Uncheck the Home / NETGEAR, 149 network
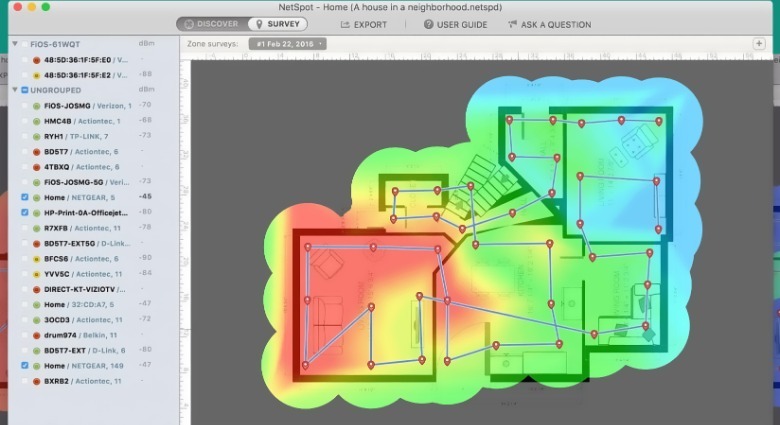Screen dimensions: 780x425 pos(24,365)
